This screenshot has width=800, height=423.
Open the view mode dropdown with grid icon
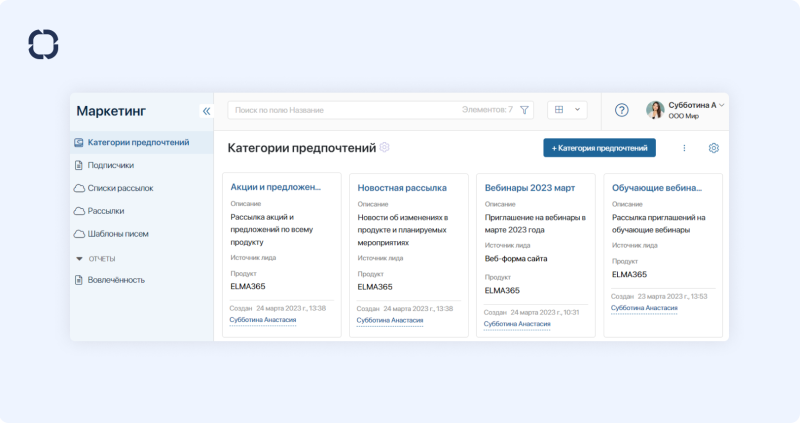tap(567, 110)
